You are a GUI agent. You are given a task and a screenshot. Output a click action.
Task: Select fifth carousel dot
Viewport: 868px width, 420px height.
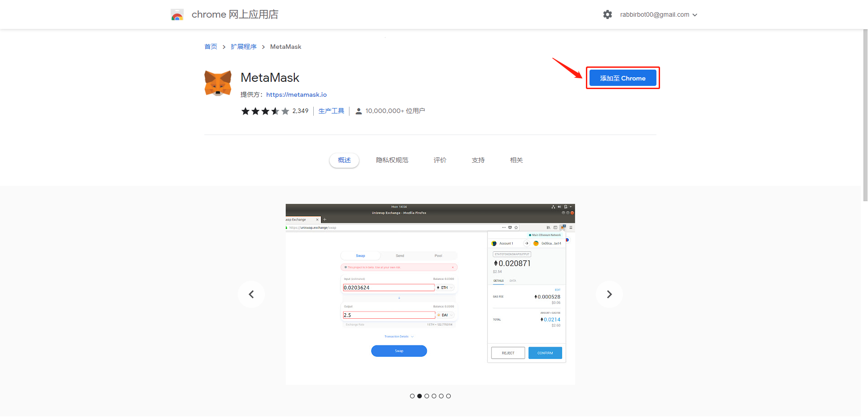click(x=441, y=396)
